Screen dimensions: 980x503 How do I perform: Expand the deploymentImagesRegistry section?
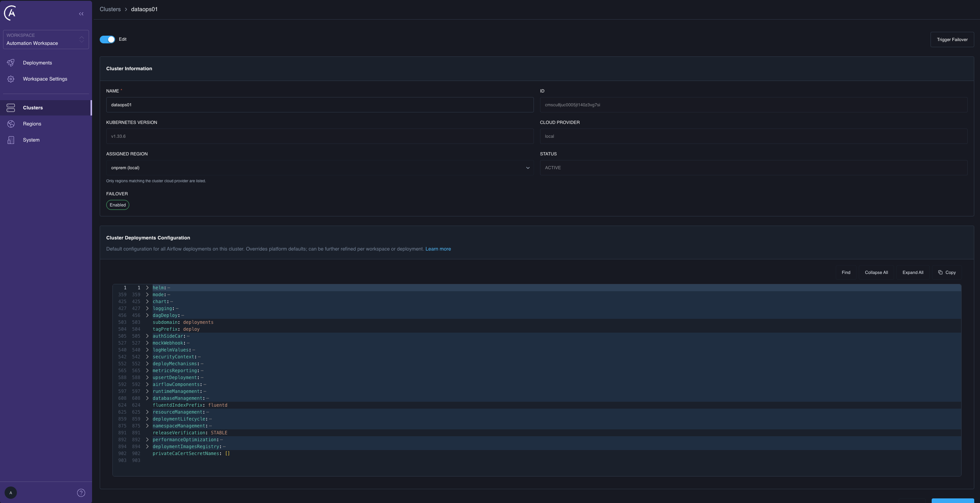(147, 447)
